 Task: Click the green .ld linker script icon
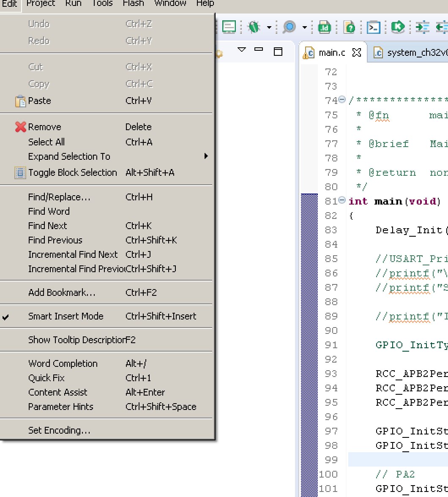pos(324,27)
